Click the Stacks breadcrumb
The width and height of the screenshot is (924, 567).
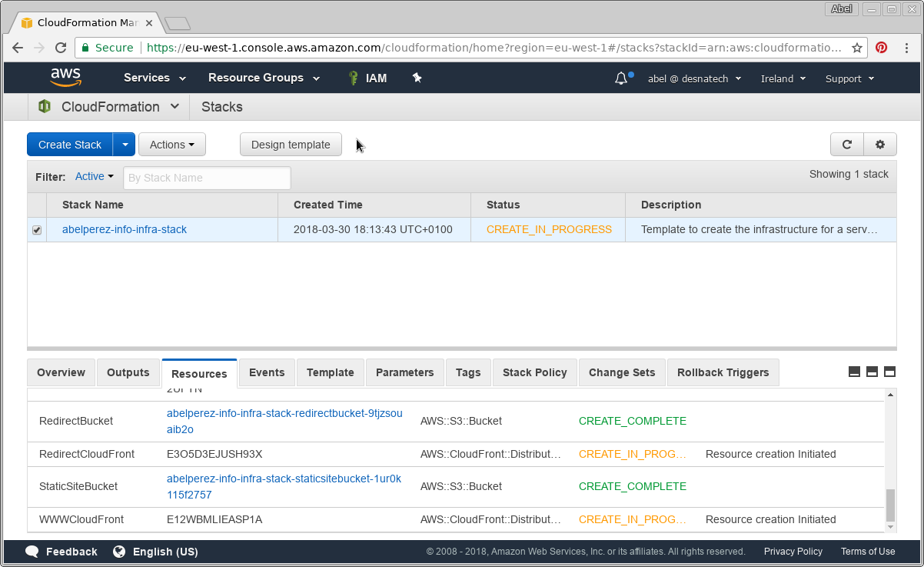[x=222, y=107]
